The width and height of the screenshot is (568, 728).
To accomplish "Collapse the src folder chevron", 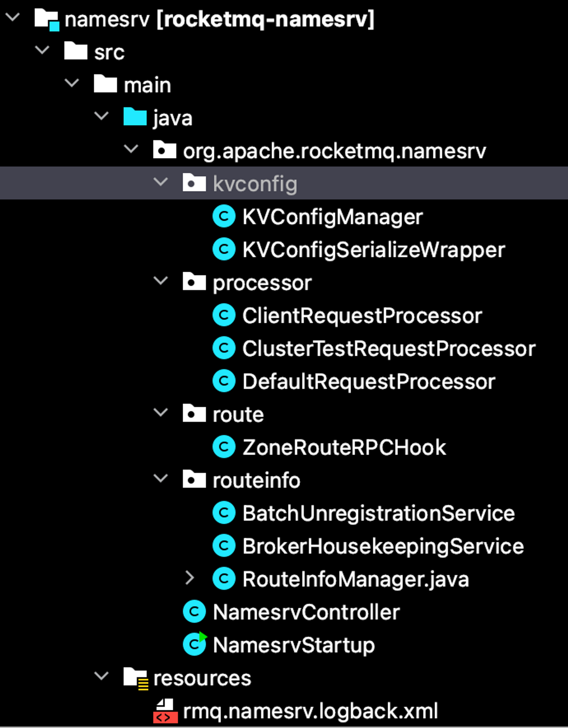I will (x=42, y=50).
